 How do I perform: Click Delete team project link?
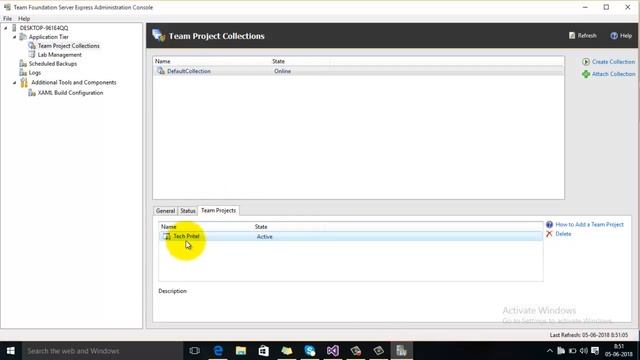tap(563, 234)
